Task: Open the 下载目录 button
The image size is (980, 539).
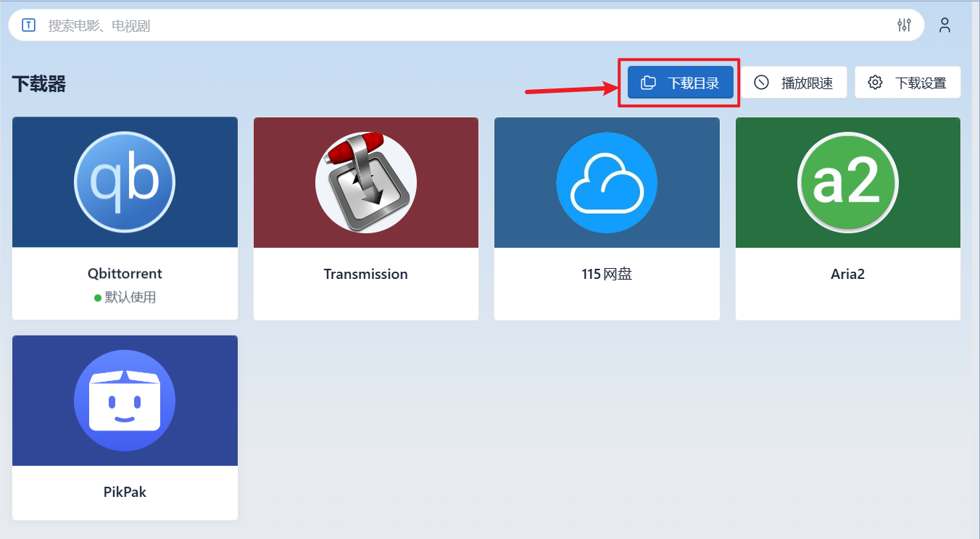Action: [x=681, y=83]
